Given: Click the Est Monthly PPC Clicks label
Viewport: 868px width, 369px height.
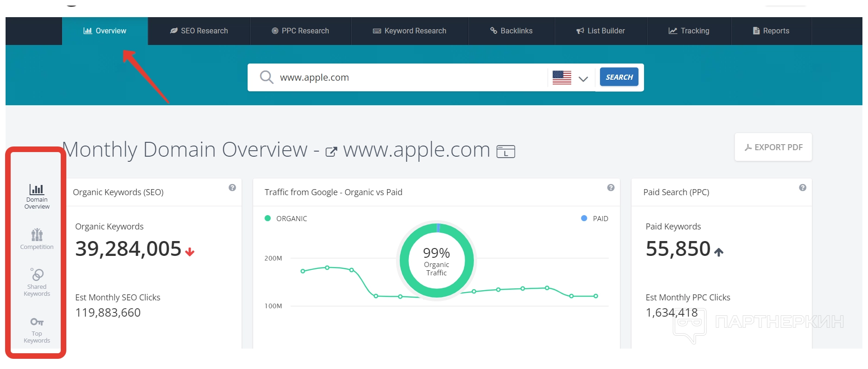Looking at the screenshot, I should coord(688,298).
